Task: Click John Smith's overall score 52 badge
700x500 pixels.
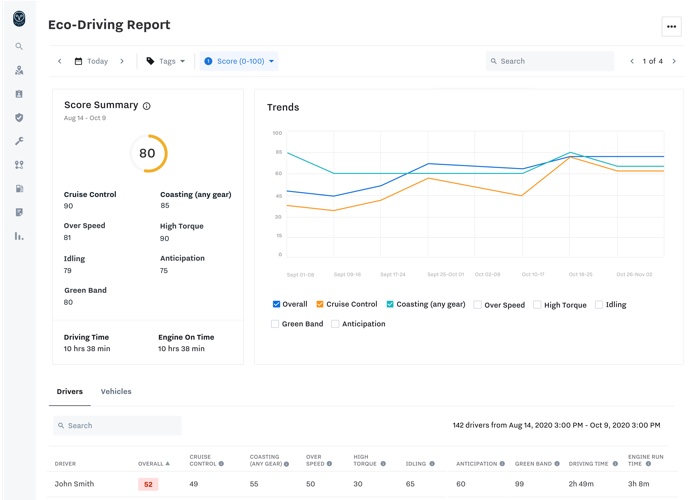Action: [148, 484]
